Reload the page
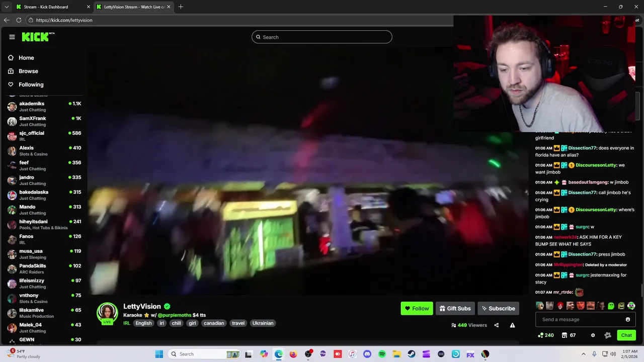644x362 pixels. (x=19, y=20)
